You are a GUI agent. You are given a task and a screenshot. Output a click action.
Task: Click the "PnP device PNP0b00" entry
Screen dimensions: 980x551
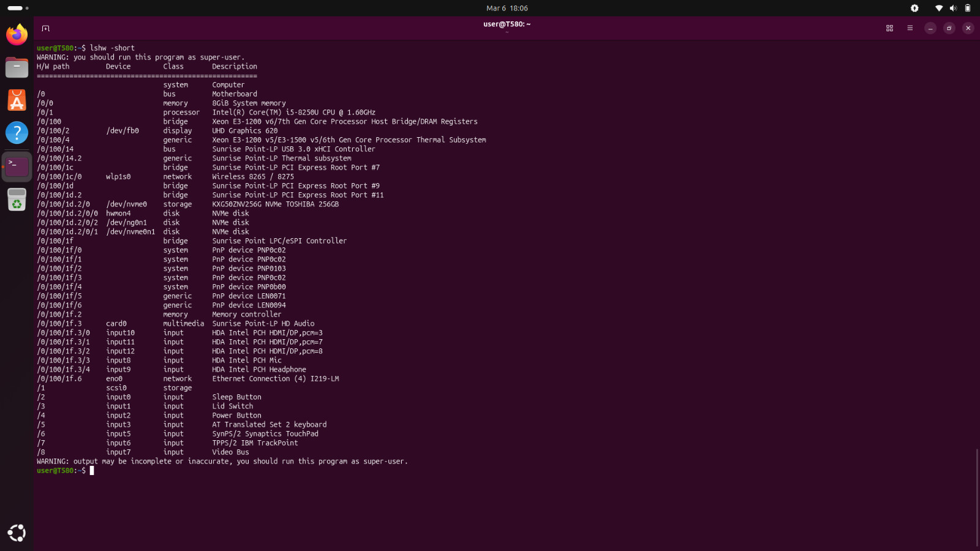click(x=249, y=287)
